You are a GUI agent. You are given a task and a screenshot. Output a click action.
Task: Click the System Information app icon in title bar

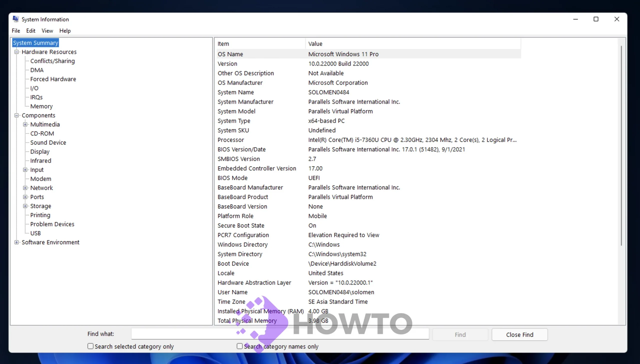[16, 19]
